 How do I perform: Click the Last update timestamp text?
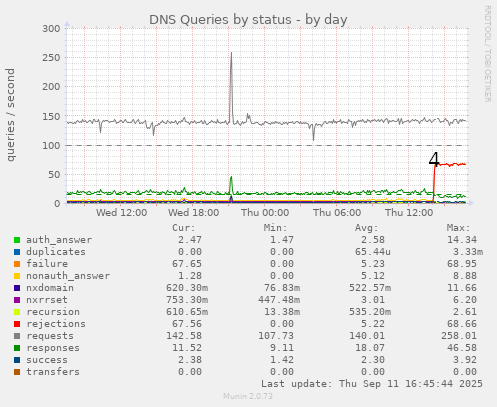(x=372, y=384)
